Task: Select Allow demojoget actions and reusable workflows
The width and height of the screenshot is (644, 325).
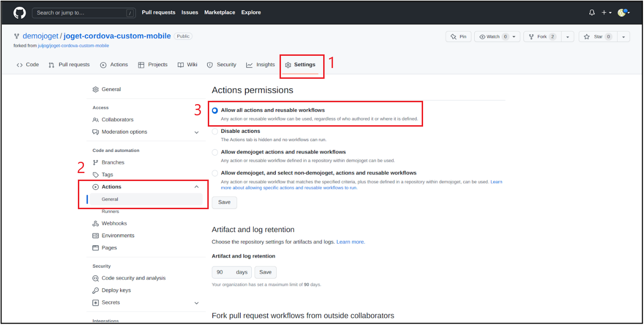Action: tap(215, 152)
